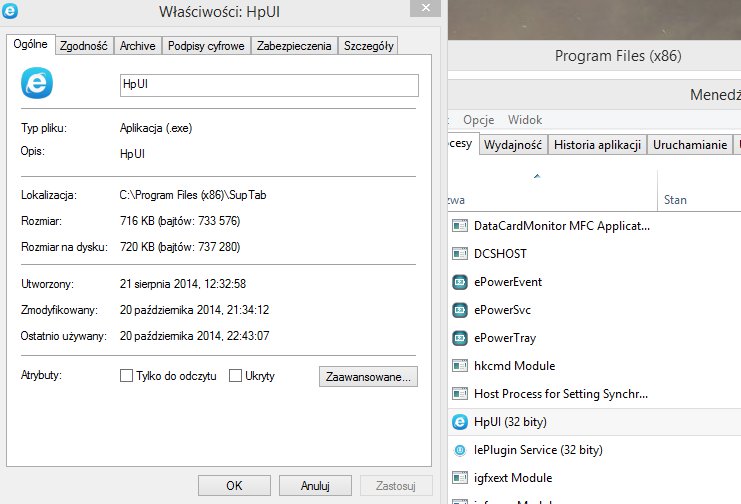The height and width of the screenshot is (504, 741).
Task: Click the Zaawansowane... button
Action: point(368,377)
